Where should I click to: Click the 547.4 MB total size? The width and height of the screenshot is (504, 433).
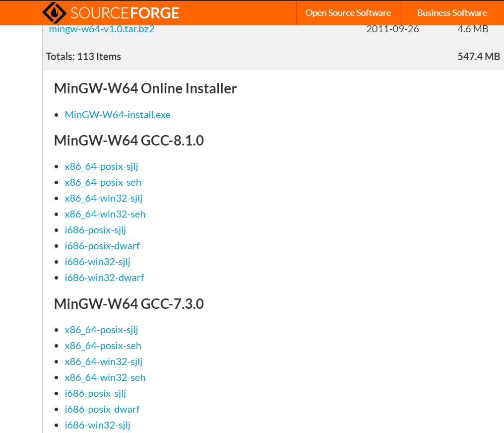tap(479, 57)
